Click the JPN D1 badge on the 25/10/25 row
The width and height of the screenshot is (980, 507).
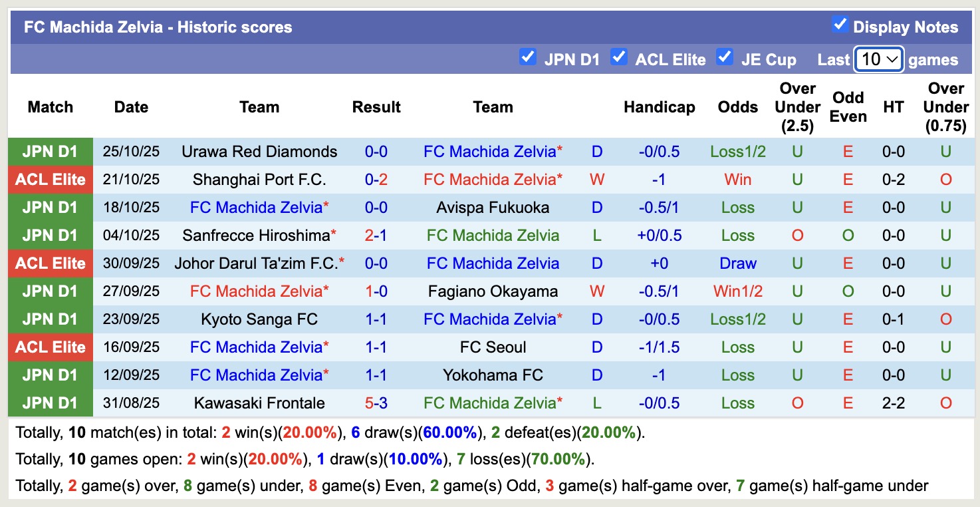click(x=50, y=151)
